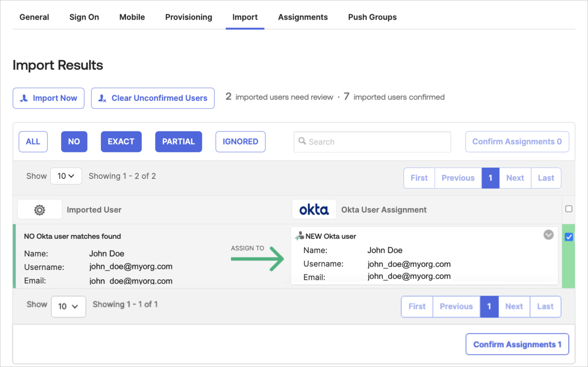
Task: Select the Import tab
Action: [x=245, y=17]
